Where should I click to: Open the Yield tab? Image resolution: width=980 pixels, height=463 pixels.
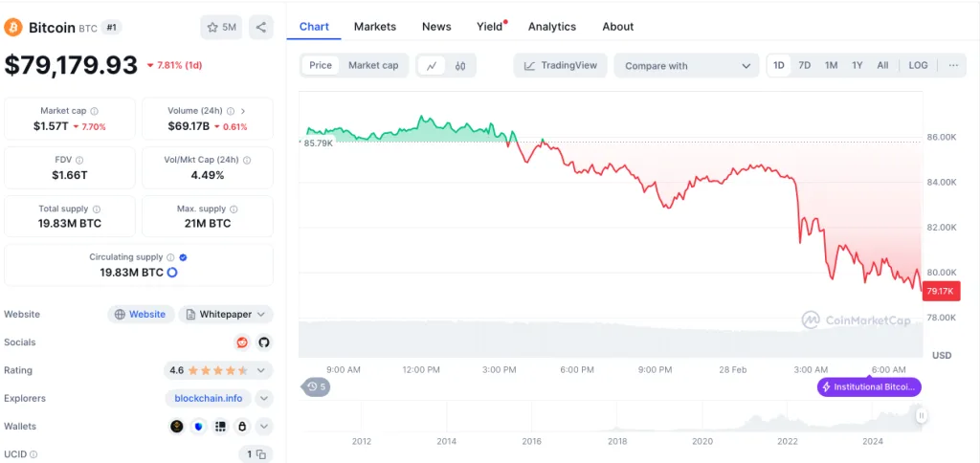pos(490,27)
